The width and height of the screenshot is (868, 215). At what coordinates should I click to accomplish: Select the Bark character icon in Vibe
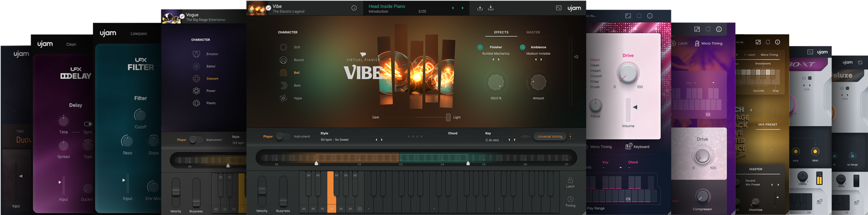coord(283,85)
